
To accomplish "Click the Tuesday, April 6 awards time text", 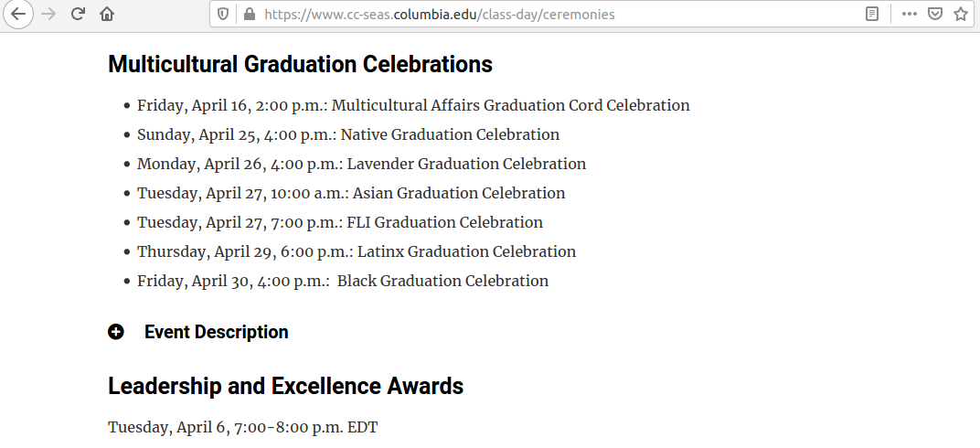I will [x=243, y=427].
